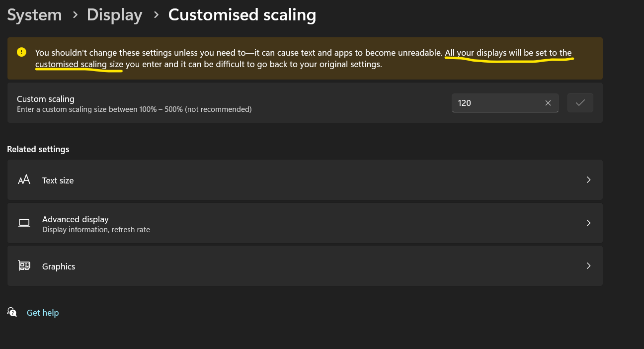Image resolution: width=644 pixels, height=349 pixels.
Task: Click the letter A icon beside Text size
Action: point(24,179)
